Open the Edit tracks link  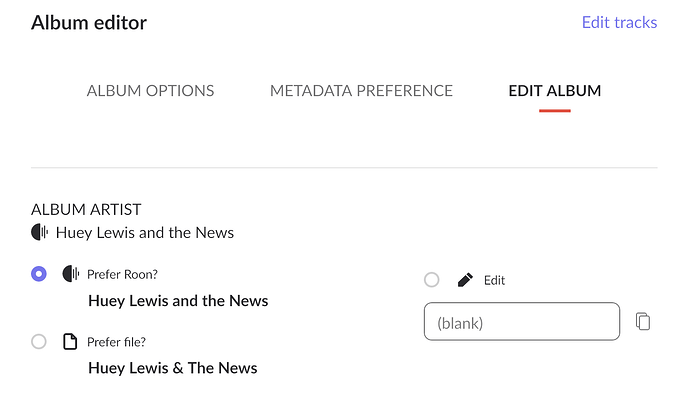tap(620, 22)
